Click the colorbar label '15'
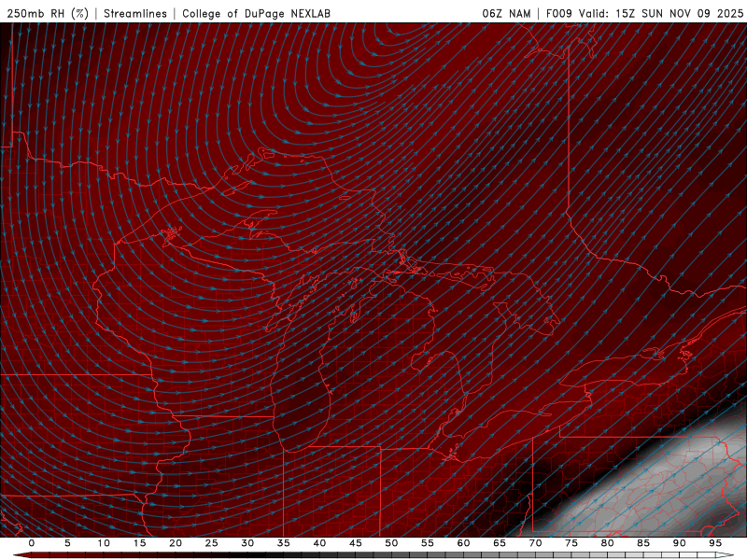Image resolution: width=747 pixels, height=560 pixels. (x=139, y=543)
